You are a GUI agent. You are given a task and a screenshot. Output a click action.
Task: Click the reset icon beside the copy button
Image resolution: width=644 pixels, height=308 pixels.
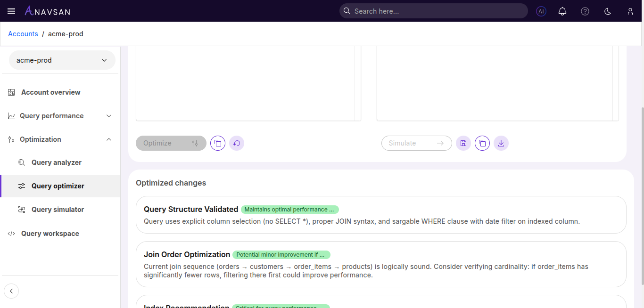pos(237,143)
